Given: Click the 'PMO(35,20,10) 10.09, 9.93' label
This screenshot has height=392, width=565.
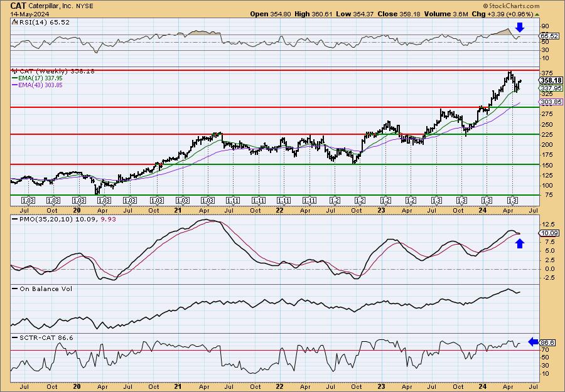Looking at the screenshot, I should [67, 219].
